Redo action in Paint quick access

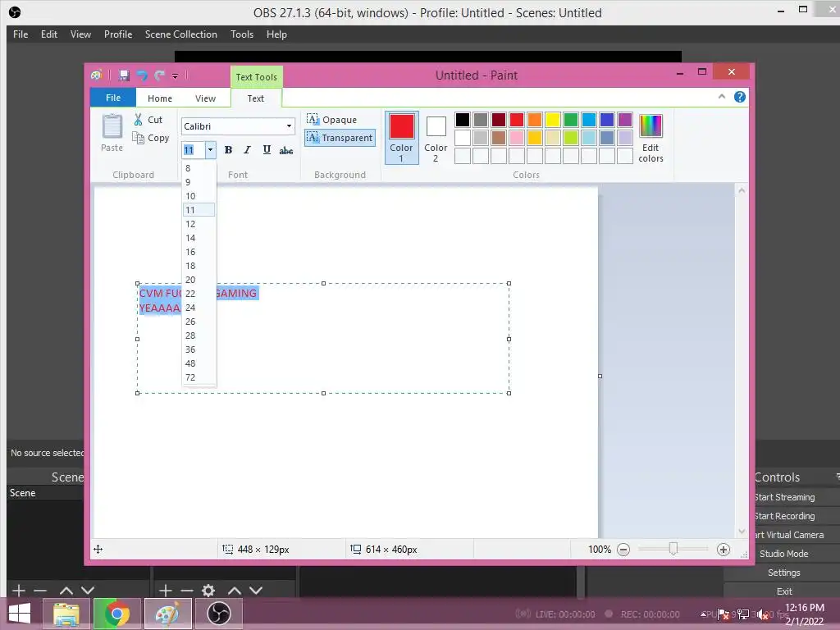160,75
